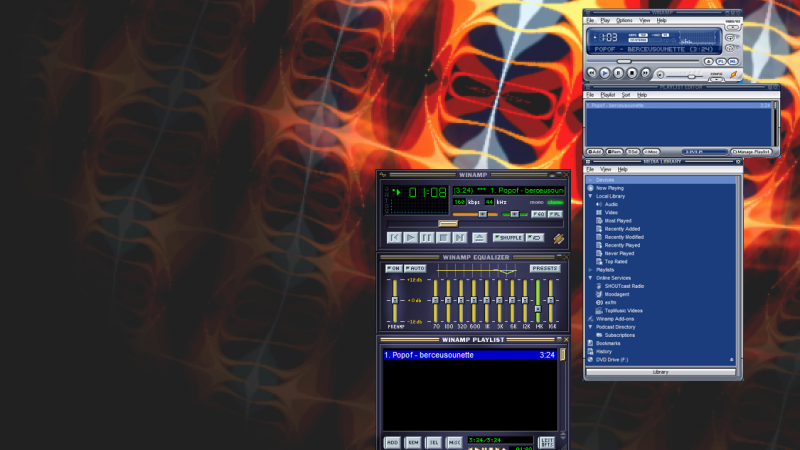Click LIST OPTS button in Winamp Playlist
The width and height of the screenshot is (800, 450).
pyautogui.click(x=546, y=442)
